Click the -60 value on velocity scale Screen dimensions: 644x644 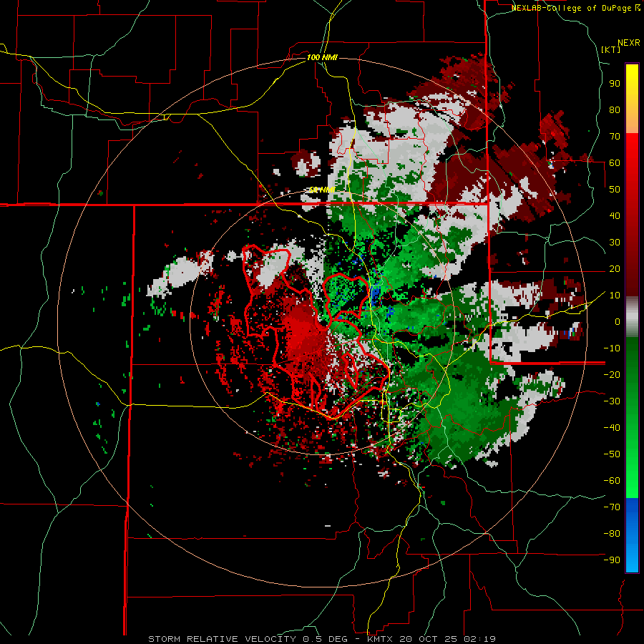pos(612,481)
